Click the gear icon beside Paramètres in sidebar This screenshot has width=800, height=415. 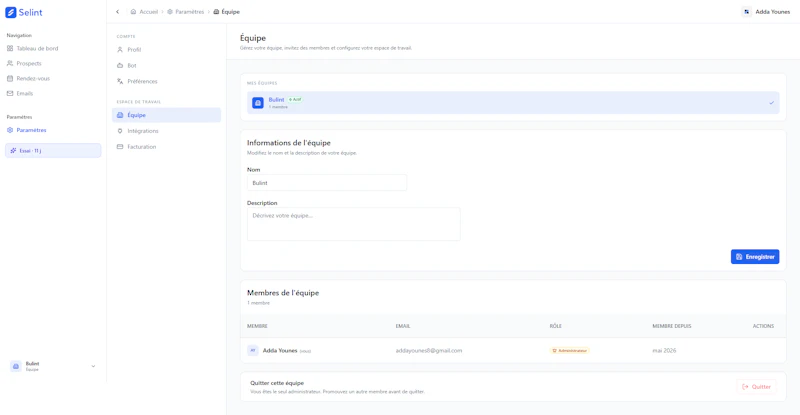point(10,130)
